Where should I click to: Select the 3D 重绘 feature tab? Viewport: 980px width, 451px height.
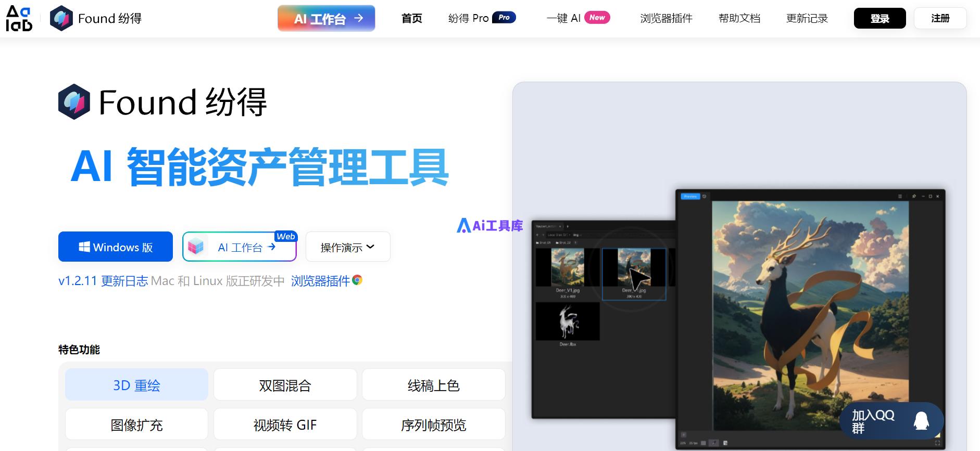(x=136, y=385)
